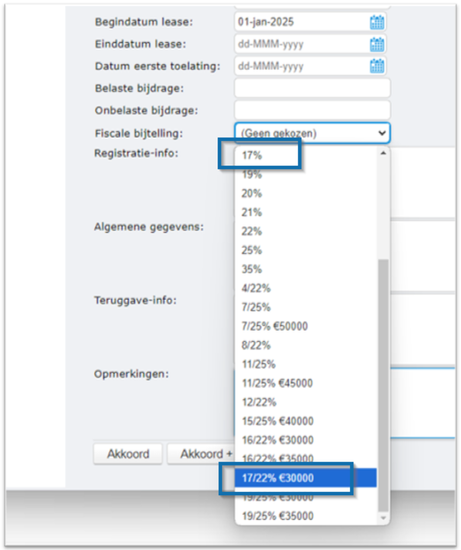The width and height of the screenshot is (461, 550).
Task: Open calendar for Datum eerste toelating
Action: 377,66
